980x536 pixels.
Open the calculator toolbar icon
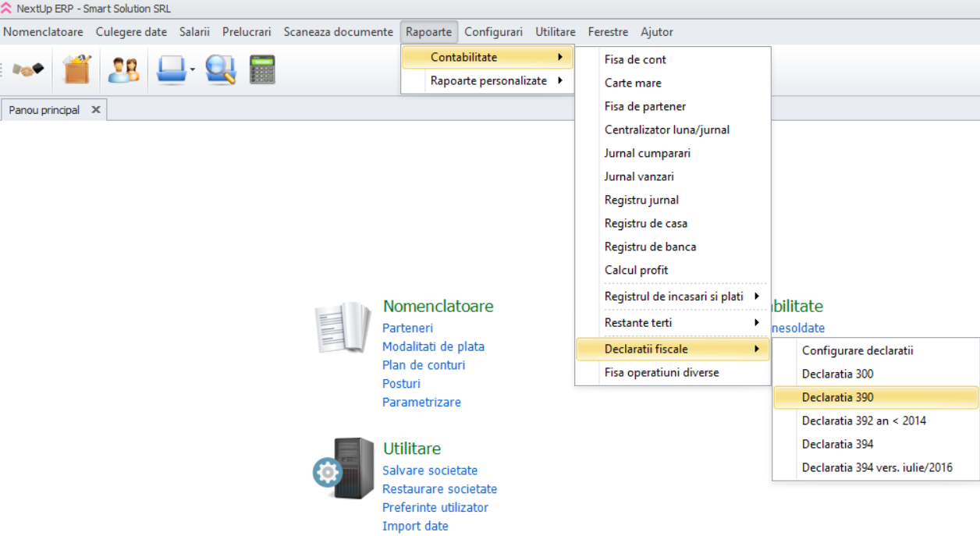(x=262, y=70)
